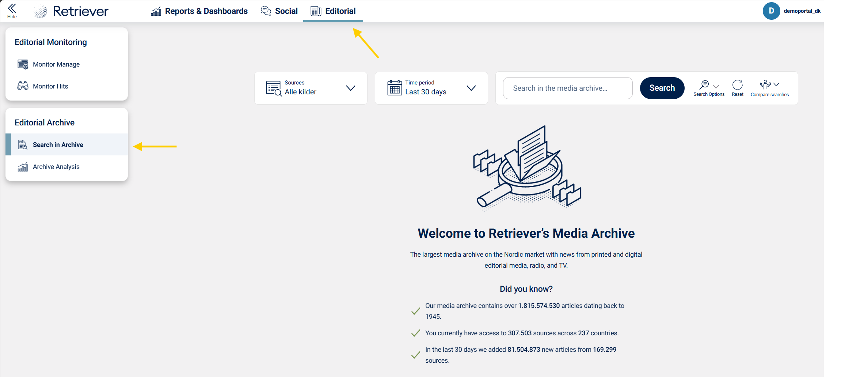The image size is (868, 377).
Task: Select Search in Archive
Action: pos(66,145)
